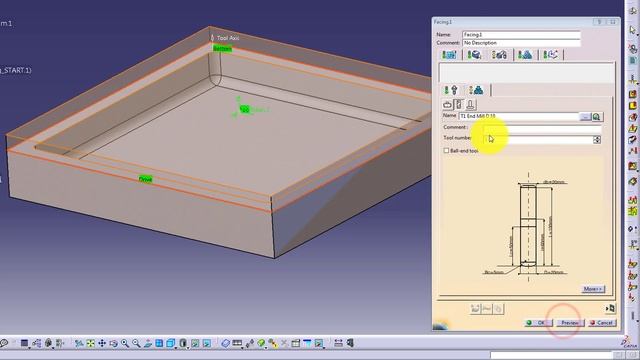Click the OK button

click(539, 323)
